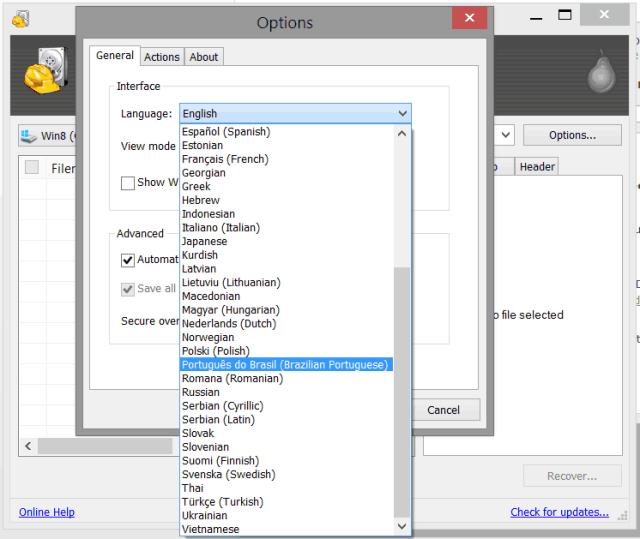Click the Win8 drive icon
This screenshot has width=640, height=539.
tap(28, 135)
